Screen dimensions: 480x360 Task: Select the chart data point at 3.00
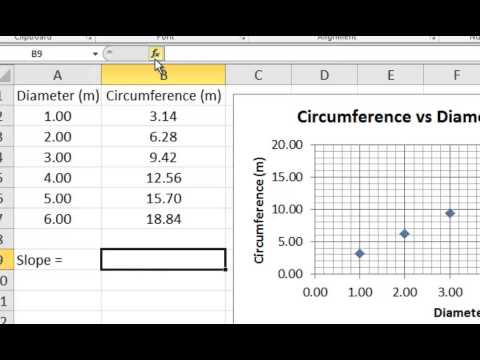(x=450, y=213)
